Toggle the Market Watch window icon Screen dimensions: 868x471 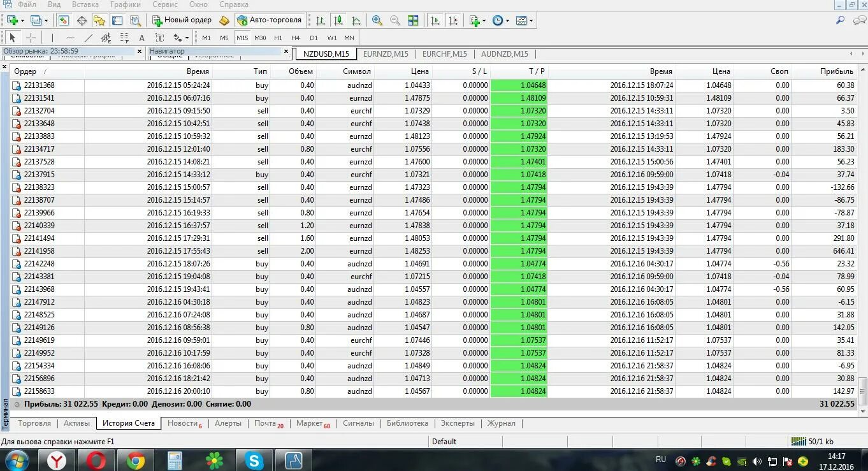[x=64, y=20]
